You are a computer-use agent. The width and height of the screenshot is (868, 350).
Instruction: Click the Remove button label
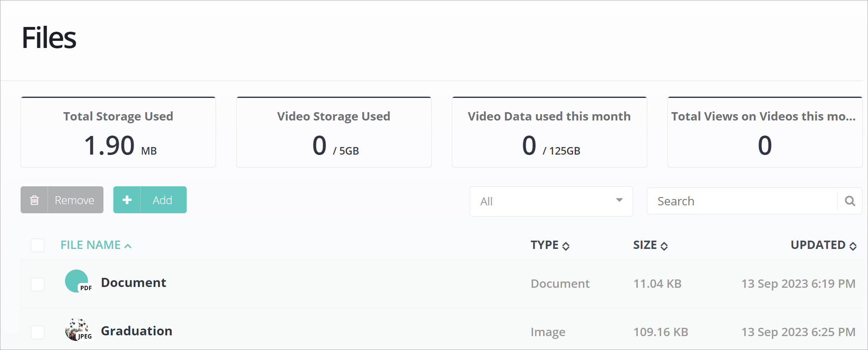(x=75, y=200)
